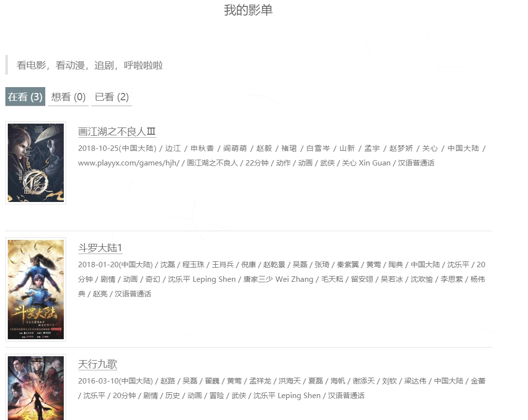The image size is (528, 420).
Task: Click the 画江湖之不良人Ⅲ poster thumbnail
Action: click(x=36, y=163)
